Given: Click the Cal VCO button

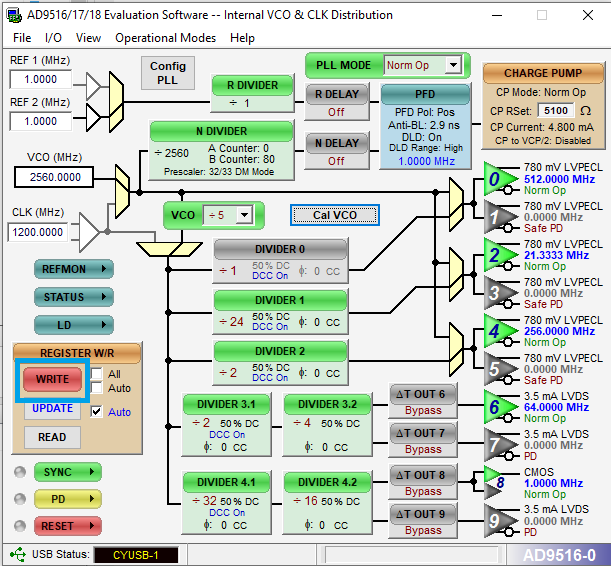Looking at the screenshot, I should pyautogui.click(x=335, y=215).
